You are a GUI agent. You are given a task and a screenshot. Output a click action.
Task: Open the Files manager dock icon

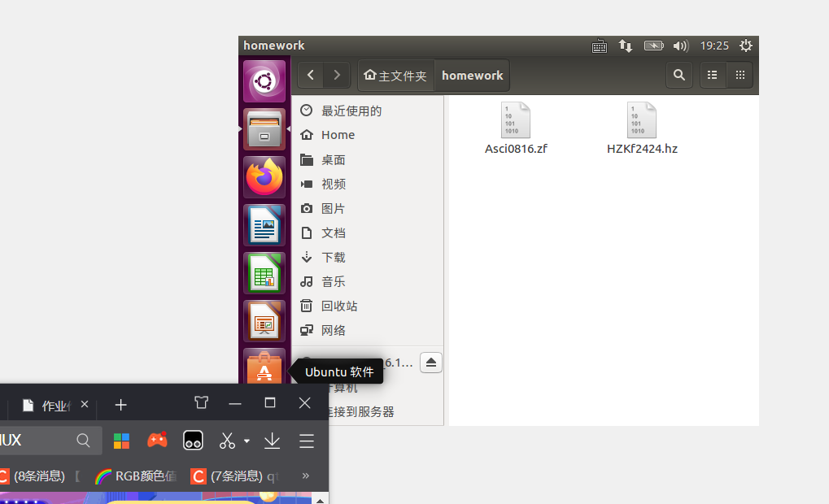[x=264, y=129]
